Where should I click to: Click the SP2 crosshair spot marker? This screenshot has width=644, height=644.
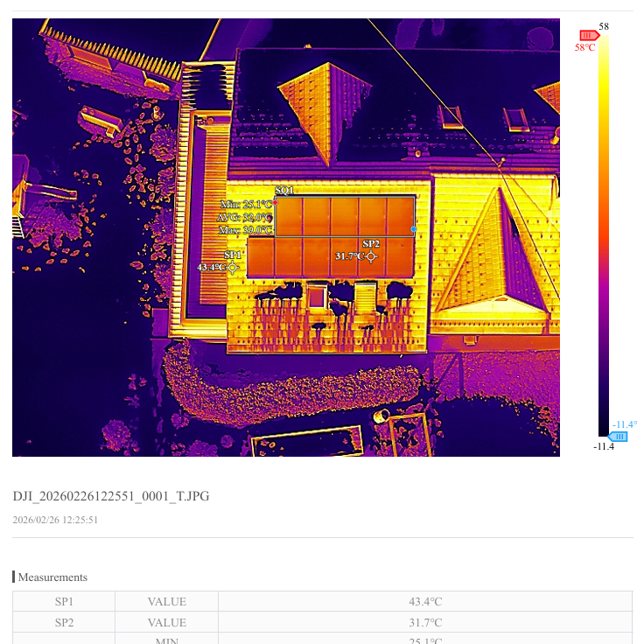[x=371, y=256]
